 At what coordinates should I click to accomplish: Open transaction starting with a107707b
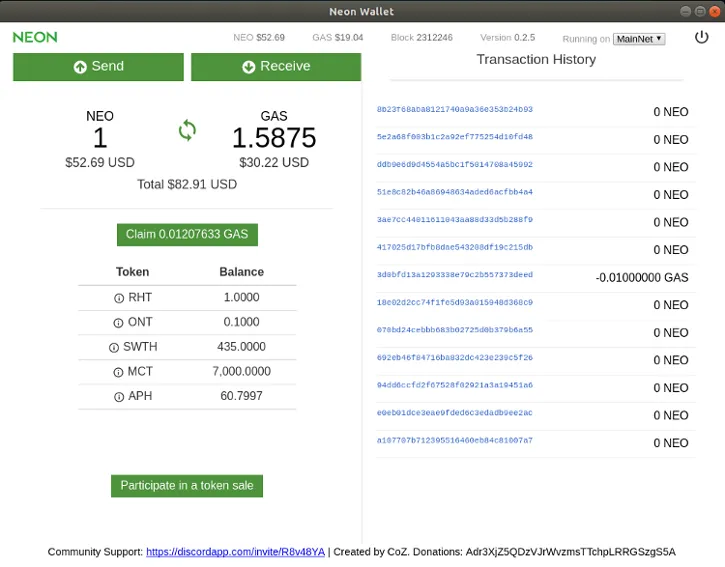pos(455,440)
